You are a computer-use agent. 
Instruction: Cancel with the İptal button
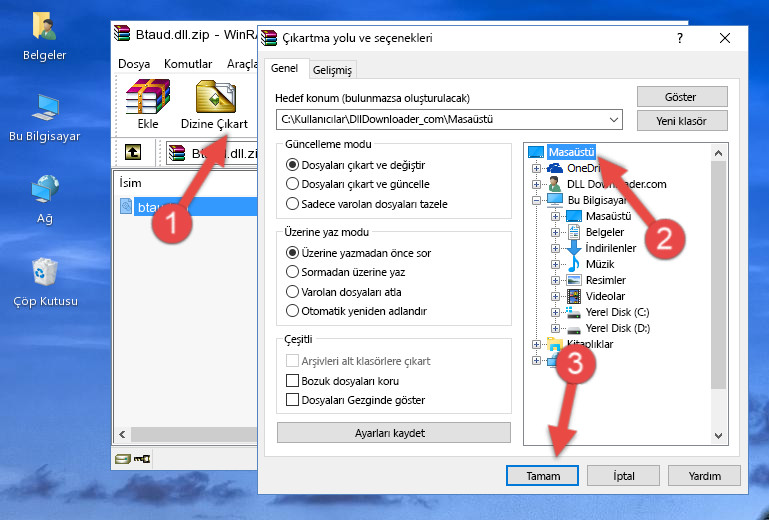[623, 476]
